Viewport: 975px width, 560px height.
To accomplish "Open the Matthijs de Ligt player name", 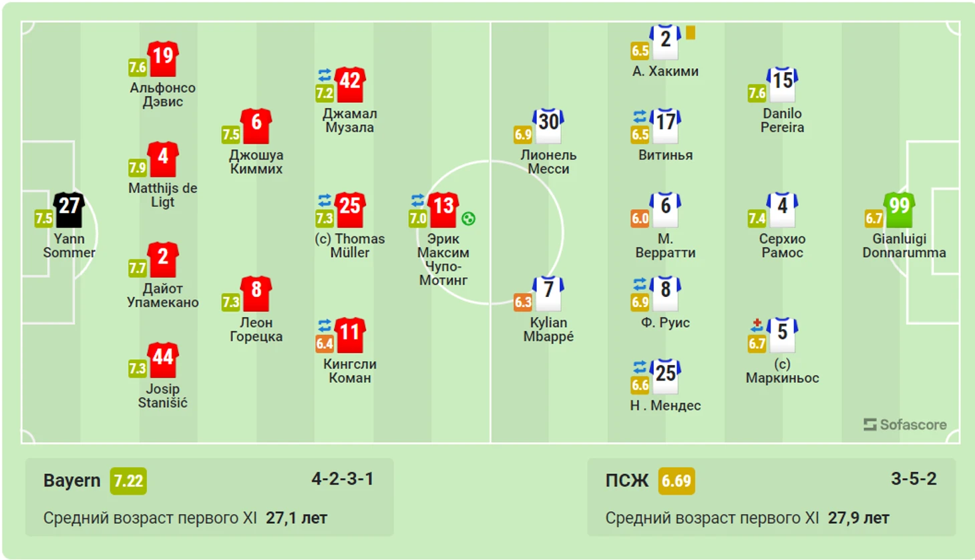I will (x=163, y=195).
